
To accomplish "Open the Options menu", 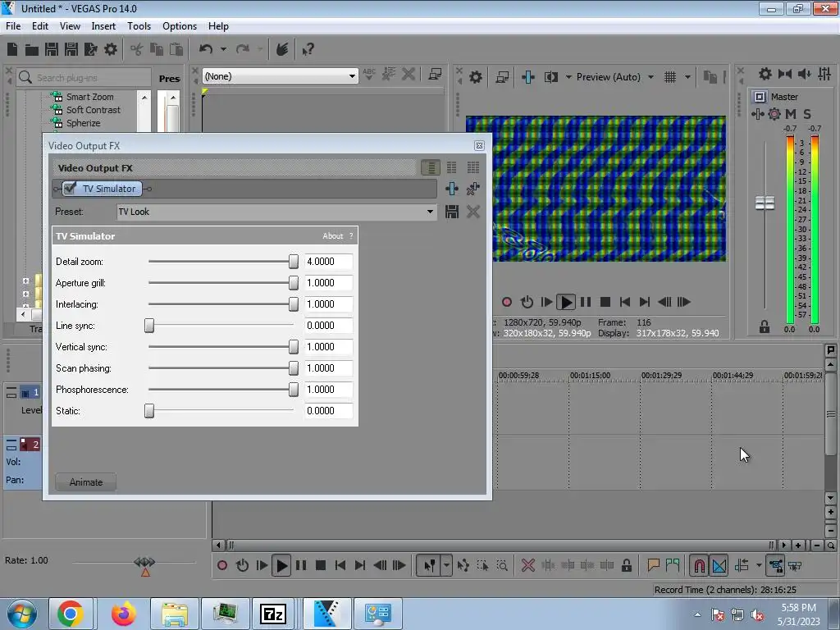I will (x=180, y=26).
